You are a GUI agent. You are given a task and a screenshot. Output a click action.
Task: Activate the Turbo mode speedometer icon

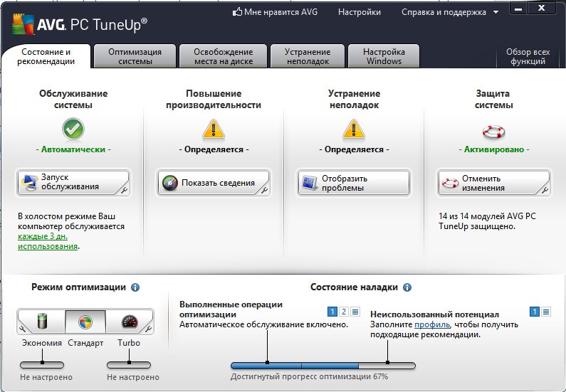click(x=128, y=322)
